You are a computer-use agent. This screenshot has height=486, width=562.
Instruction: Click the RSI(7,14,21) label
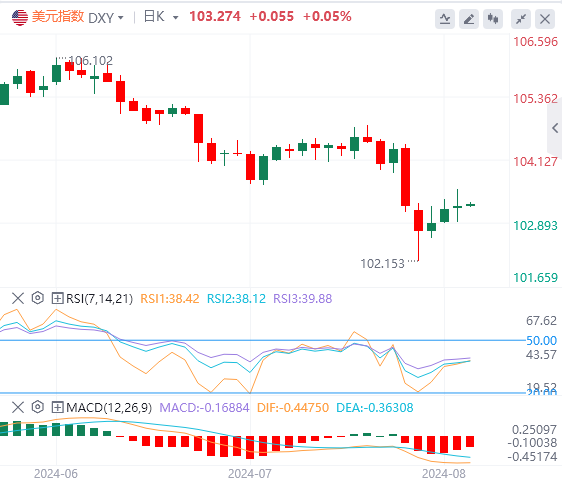click(100, 299)
